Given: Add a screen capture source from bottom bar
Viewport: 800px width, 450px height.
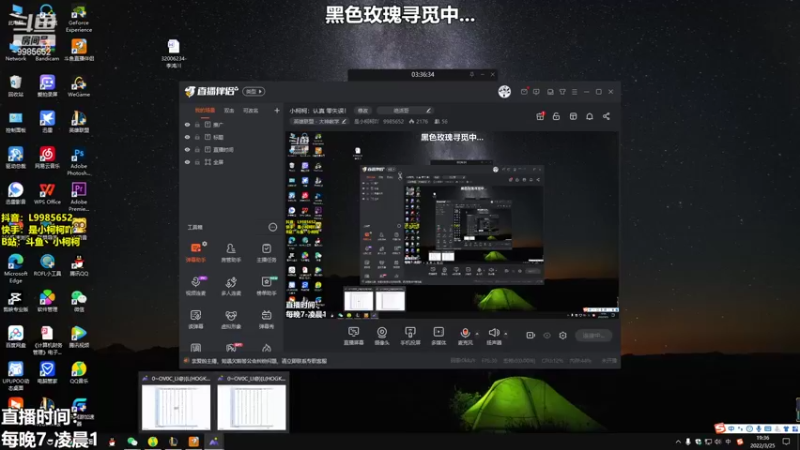Looking at the screenshot, I should 354,336.
